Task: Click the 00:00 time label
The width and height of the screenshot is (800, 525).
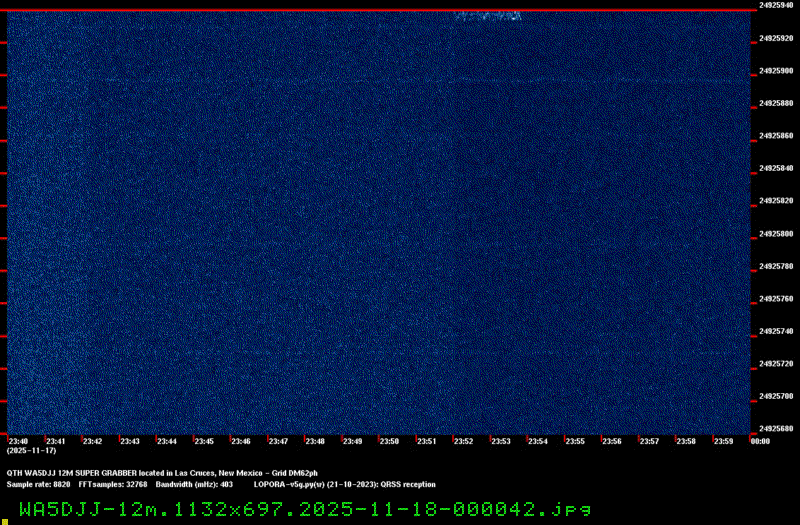Action: [760, 441]
